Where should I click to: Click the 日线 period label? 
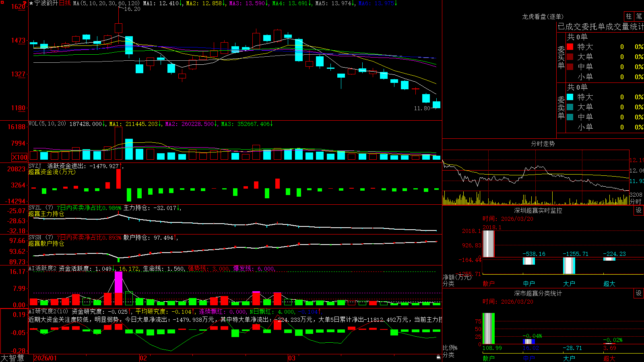pyautogui.click(x=65, y=3)
